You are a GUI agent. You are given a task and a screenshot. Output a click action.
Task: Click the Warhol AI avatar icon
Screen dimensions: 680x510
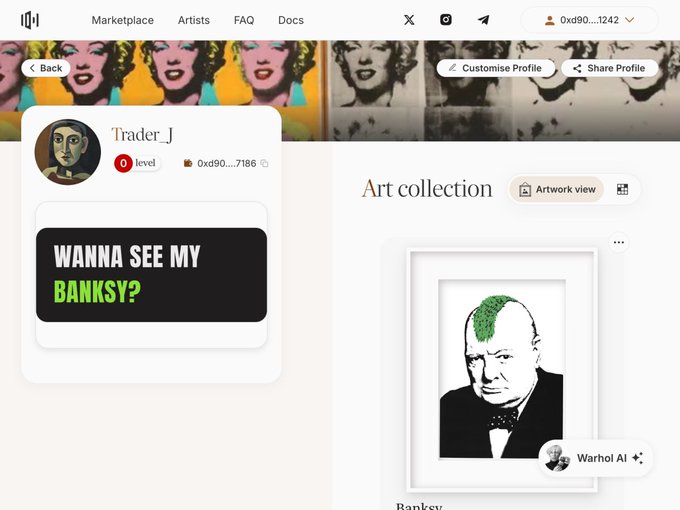pos(558,458)
